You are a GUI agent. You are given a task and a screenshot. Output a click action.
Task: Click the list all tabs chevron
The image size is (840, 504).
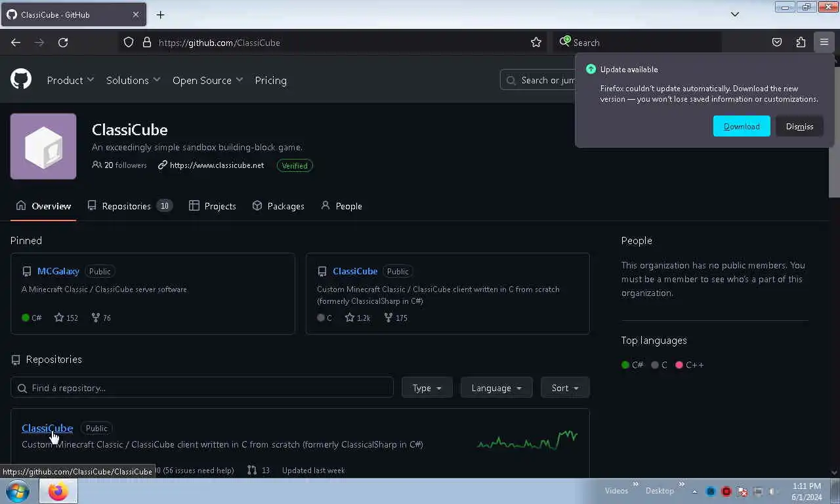pyautogui.click(x=735, y=14)
